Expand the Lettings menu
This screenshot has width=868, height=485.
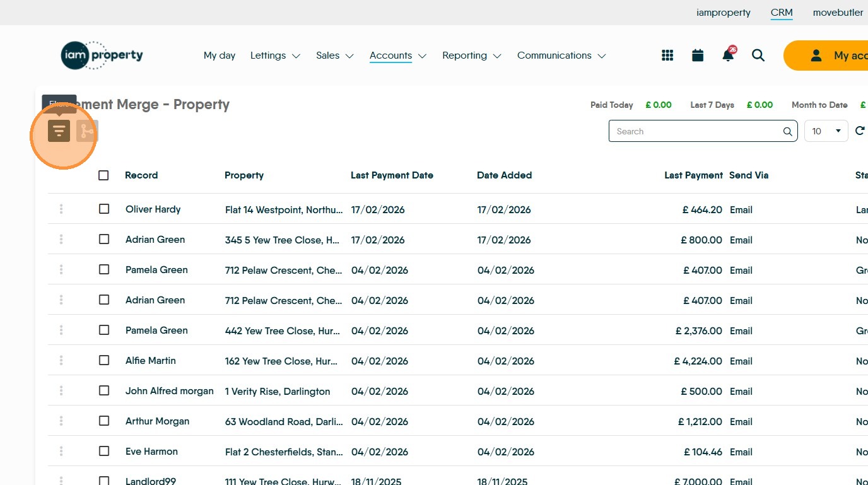275,56
